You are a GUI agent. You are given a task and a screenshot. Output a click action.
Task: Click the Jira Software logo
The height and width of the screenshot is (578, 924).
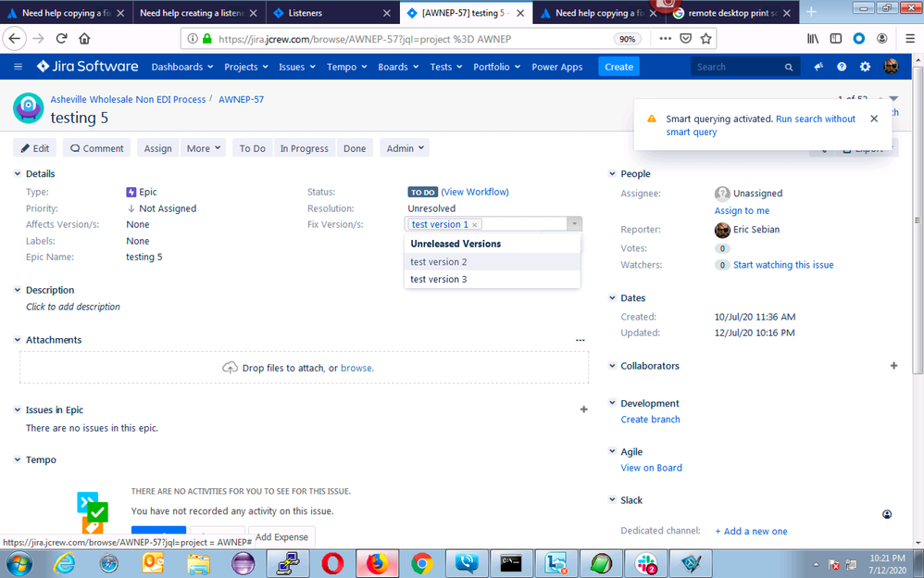point(87,67)
